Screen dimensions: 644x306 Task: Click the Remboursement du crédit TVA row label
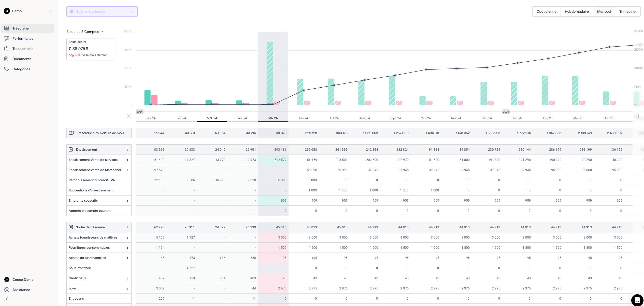(x=92, y=180)
